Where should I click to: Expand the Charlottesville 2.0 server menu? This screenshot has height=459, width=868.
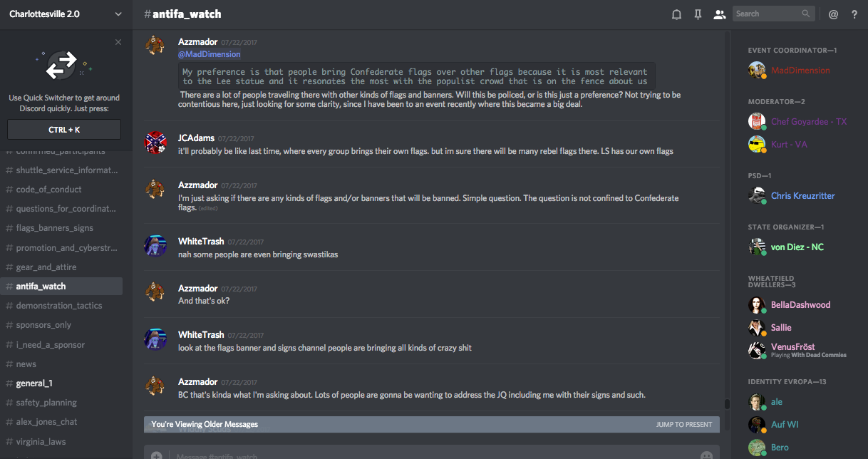point(118,14)
